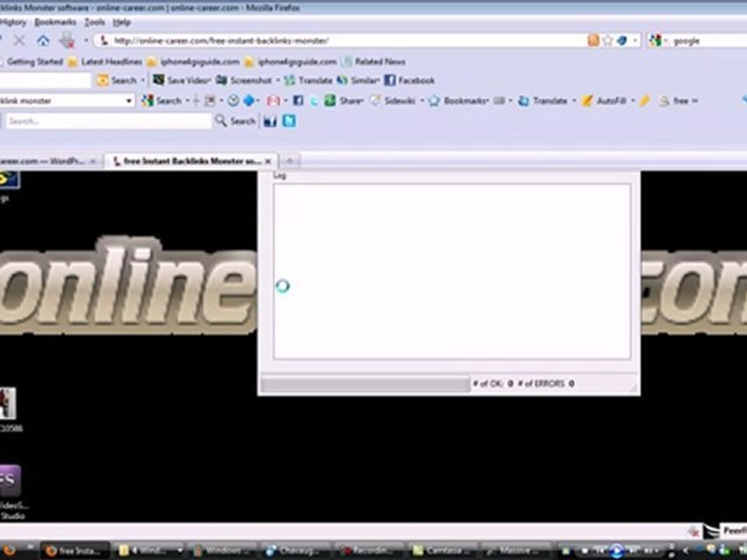
Task: Click the Gmail envelope icon in Google toolbar
Action: point(273,100)
